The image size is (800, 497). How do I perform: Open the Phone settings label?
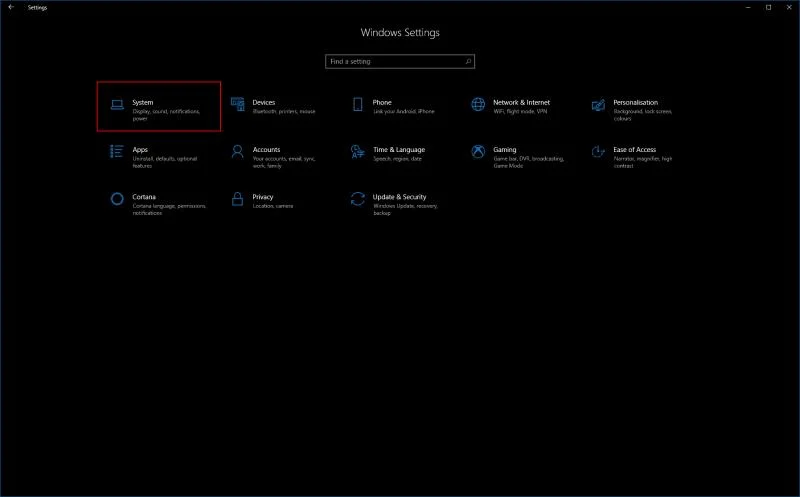[x=382, y=103]
